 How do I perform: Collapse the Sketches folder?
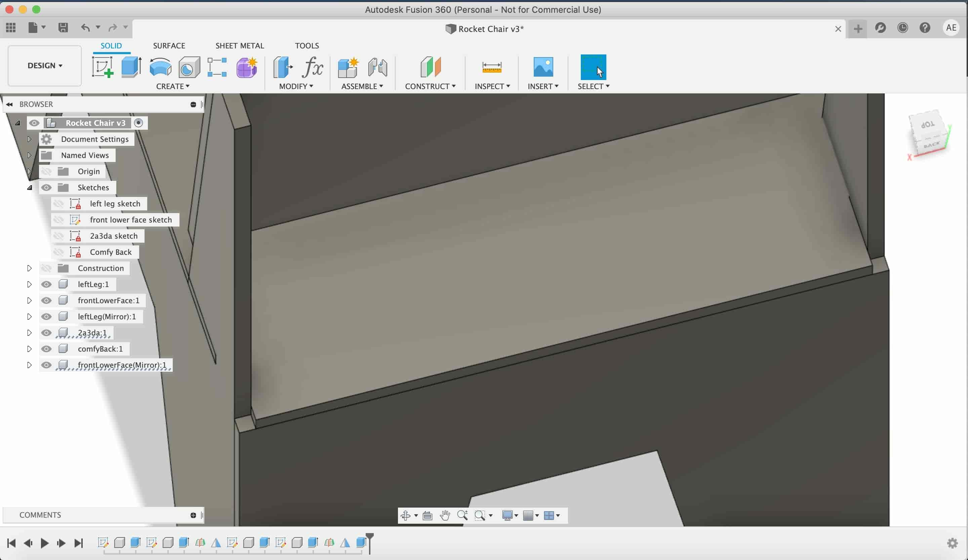click(x=29, y=188)
